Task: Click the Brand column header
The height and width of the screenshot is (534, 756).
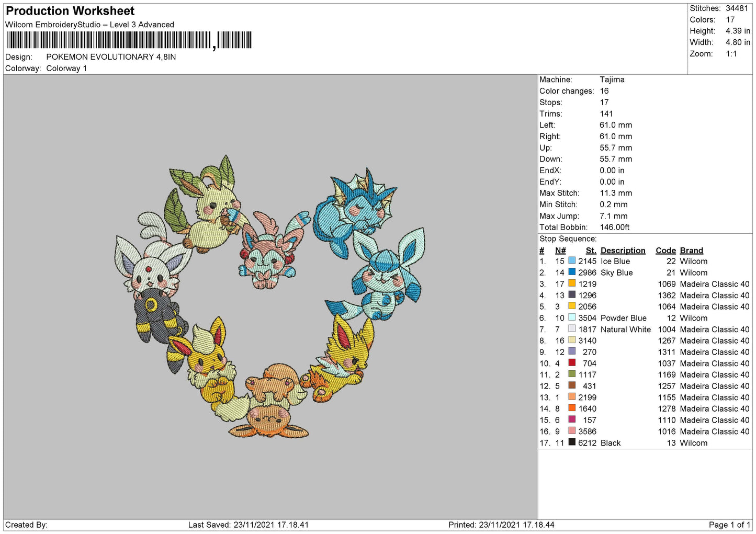Action: click(x=691, y=251)
